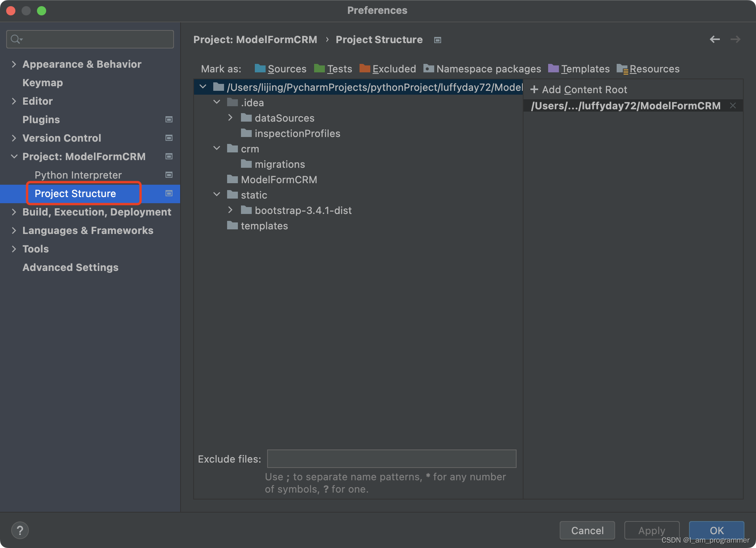
Task: Click the help question mark icon
Action: point(20,530)
